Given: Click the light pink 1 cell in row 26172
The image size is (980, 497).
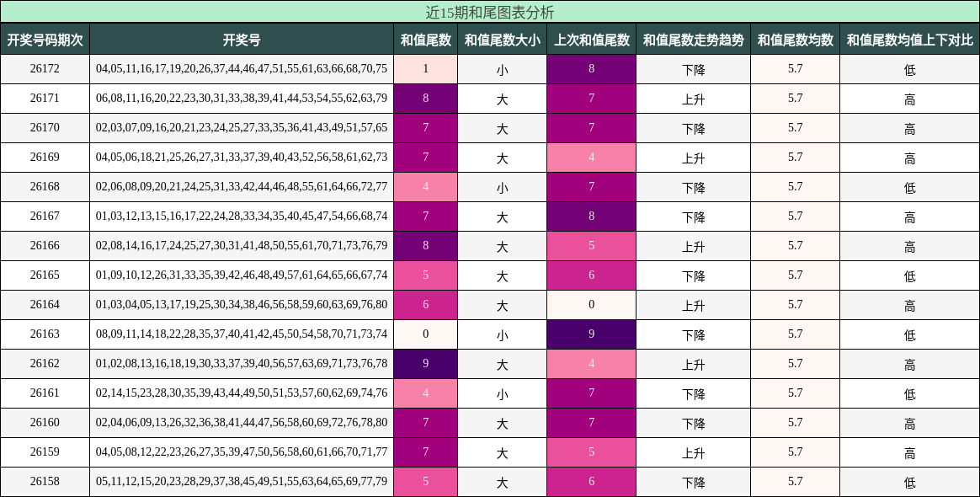Looking at the screenshot, I should [x=426, y=69].
